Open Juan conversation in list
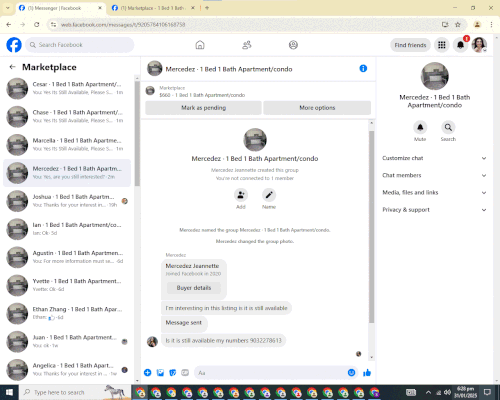Image resolution: width=500 pixels, height=400 pixels. pos(67,341)
